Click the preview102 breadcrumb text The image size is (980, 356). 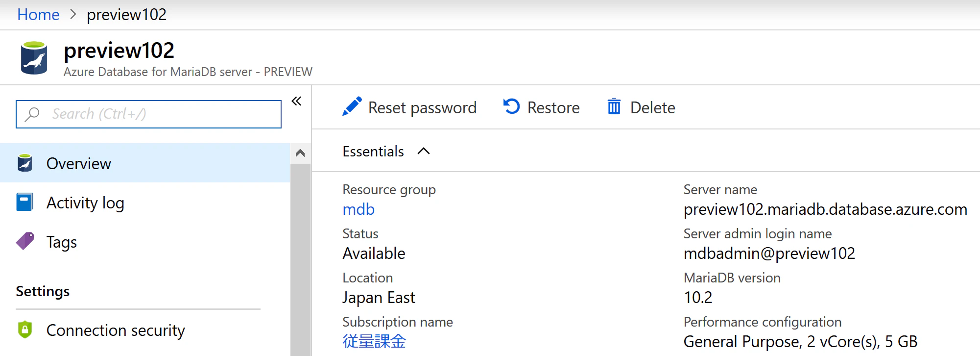coord(127,15)
